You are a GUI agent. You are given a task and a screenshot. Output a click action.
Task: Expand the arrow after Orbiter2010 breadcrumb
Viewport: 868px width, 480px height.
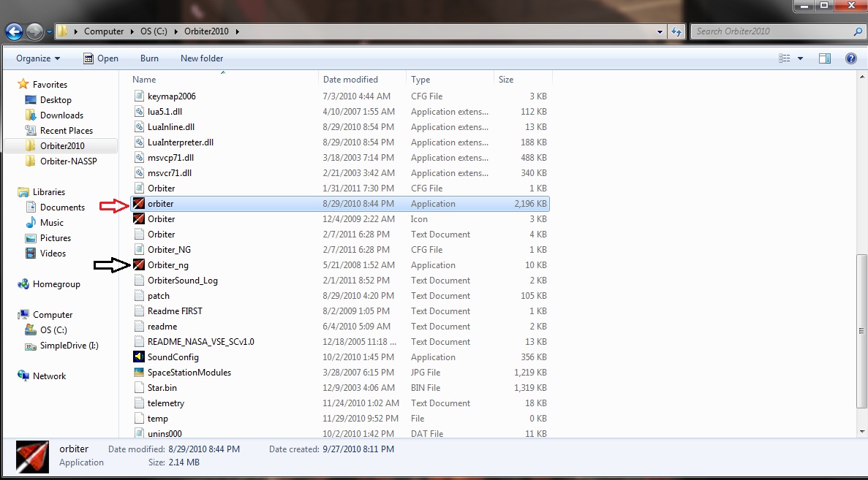(238, 31)
